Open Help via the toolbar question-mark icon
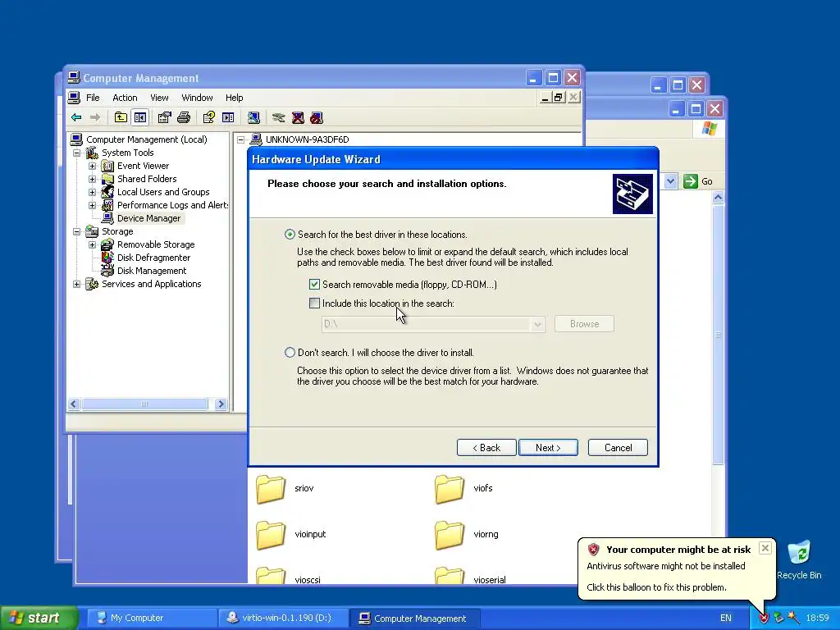The height and width of the screenshot is (630, 840). 209,118
